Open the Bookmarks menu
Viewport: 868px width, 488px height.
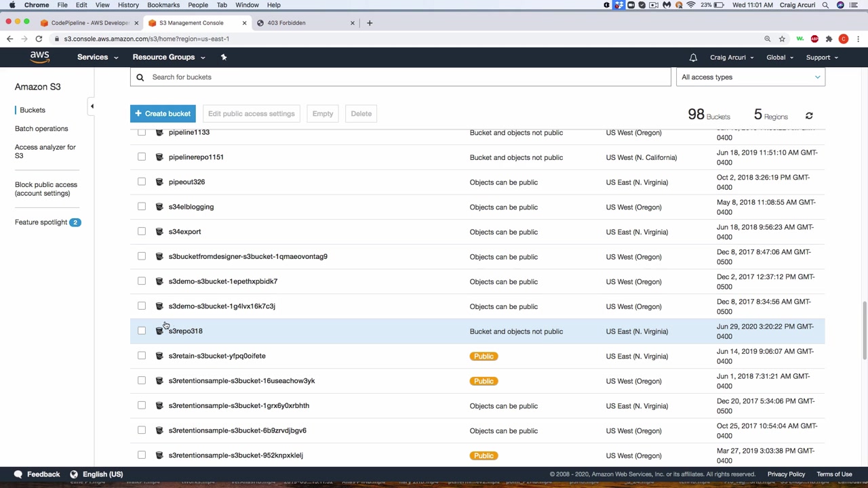[163, 5]
